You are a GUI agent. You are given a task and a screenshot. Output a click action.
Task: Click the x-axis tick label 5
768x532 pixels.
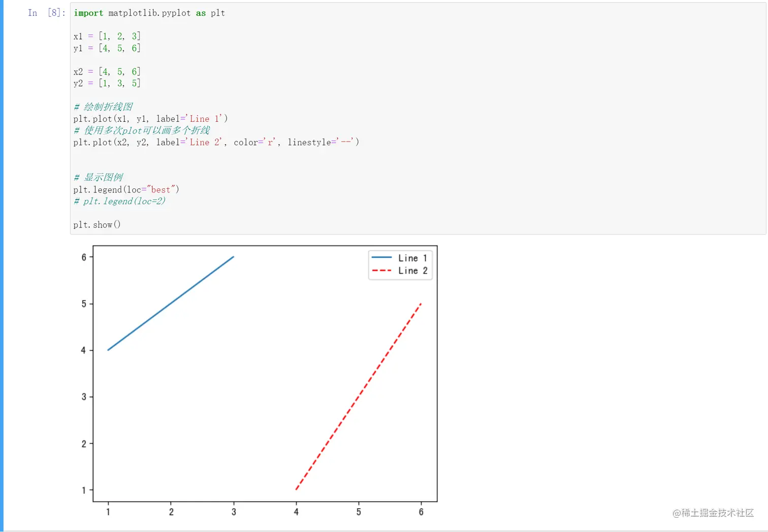pyautogui.click(x=359, y=512)
